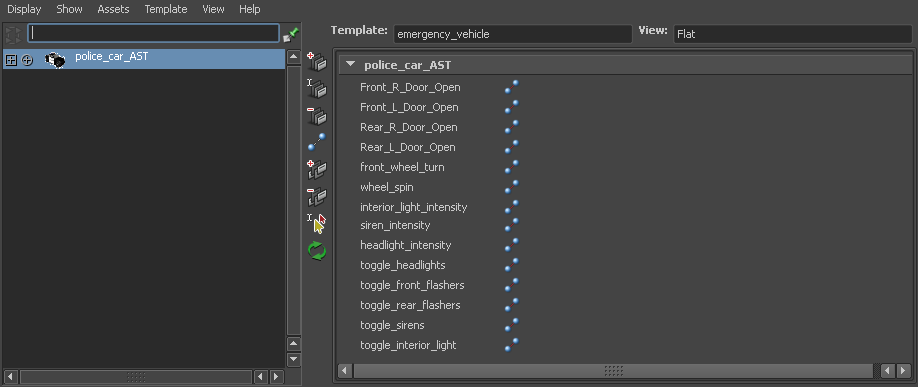Open the Template menu
Image resolution: width=918 pixels, height=387 pixels.
[166, 9]
